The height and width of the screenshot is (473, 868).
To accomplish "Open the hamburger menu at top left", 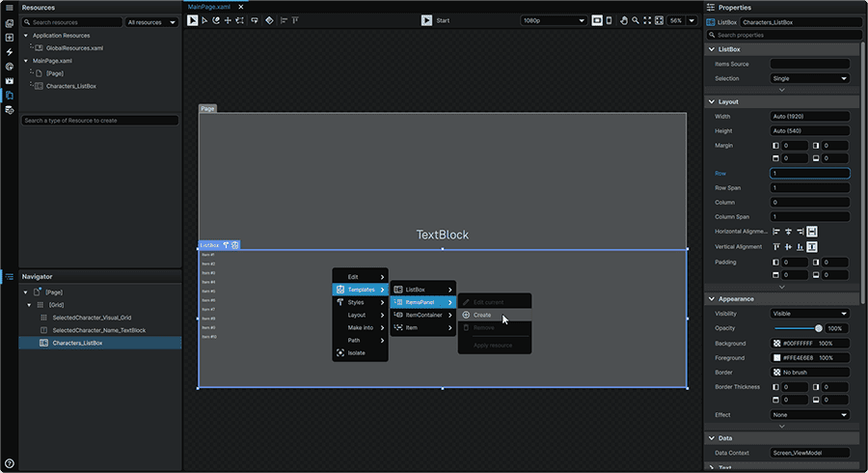I will point(10,7).
